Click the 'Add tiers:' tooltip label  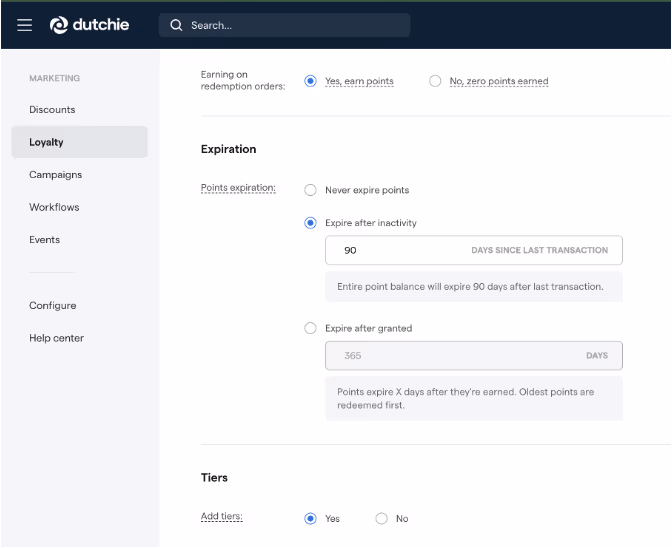click(x=222, y=516)
